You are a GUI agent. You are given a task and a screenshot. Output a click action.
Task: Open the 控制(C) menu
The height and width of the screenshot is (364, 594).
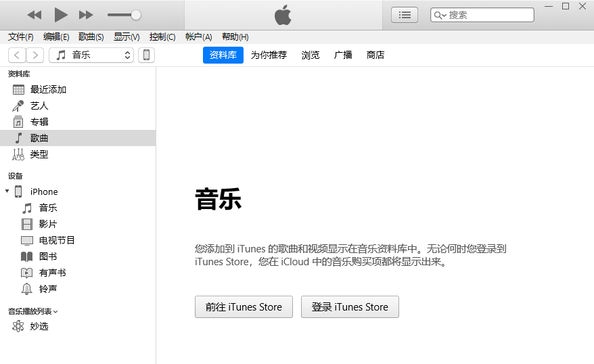162,37
